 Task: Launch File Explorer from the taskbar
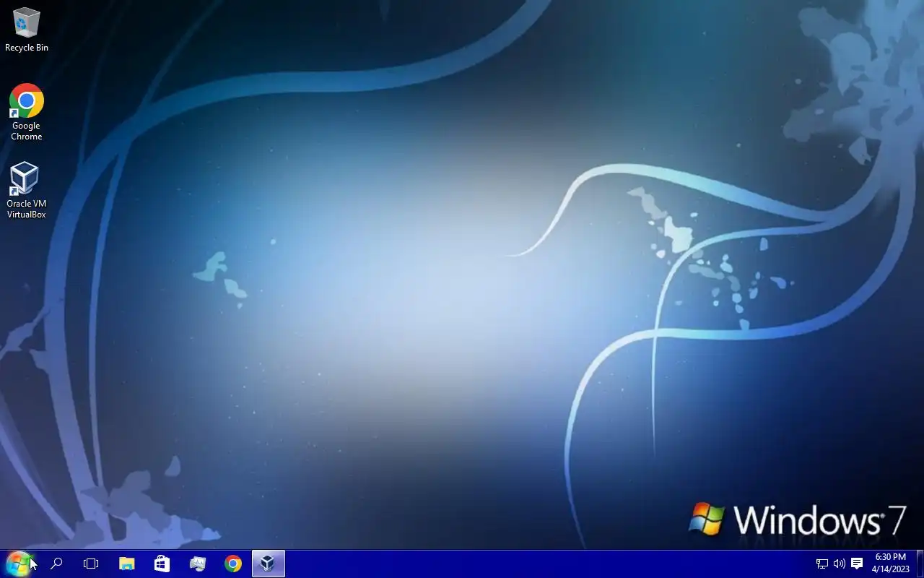point(127,564)
